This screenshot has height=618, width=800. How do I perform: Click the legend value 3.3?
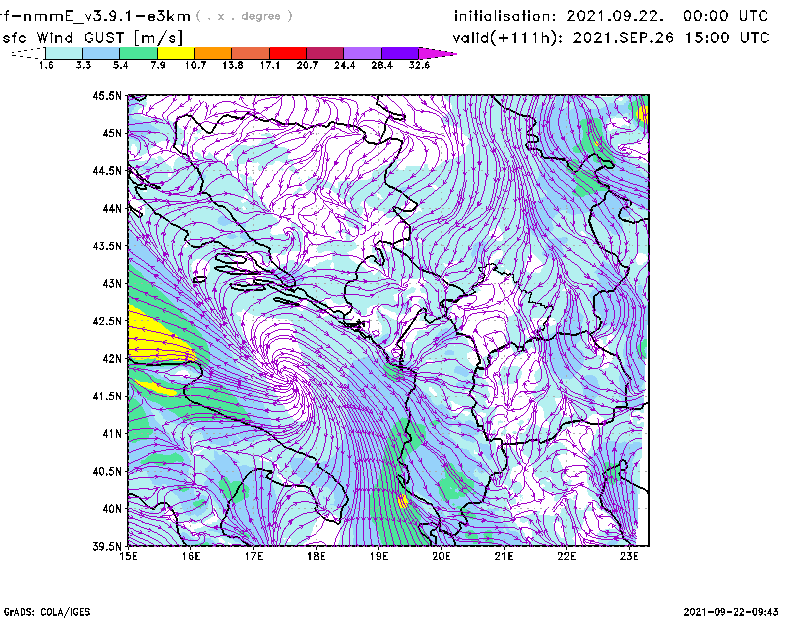(x=83, y=65)
